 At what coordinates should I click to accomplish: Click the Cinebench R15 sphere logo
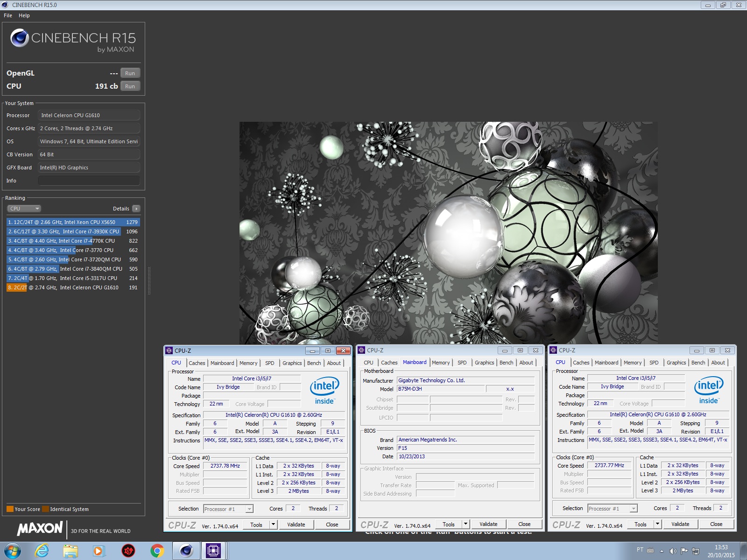point(20,38)
